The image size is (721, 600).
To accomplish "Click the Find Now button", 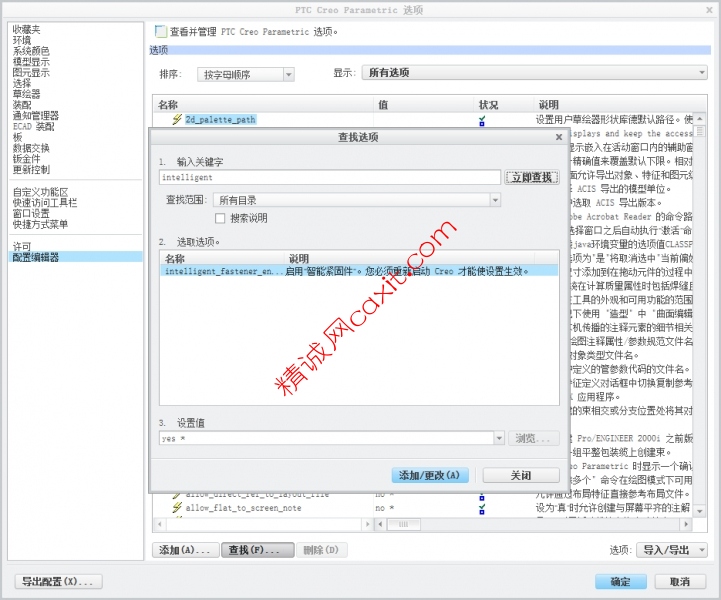I will click(x=532, y=177).
